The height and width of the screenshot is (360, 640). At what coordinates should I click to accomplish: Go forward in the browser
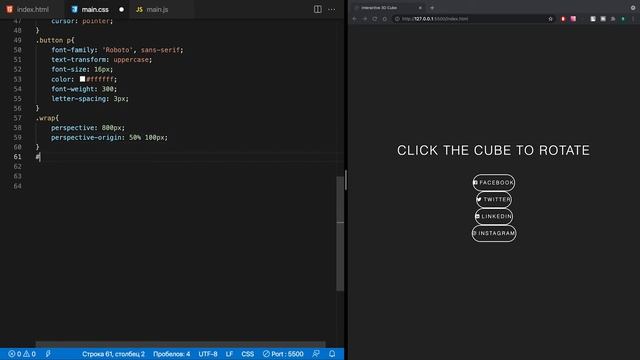pyautogui.click(x=364, y=19)
